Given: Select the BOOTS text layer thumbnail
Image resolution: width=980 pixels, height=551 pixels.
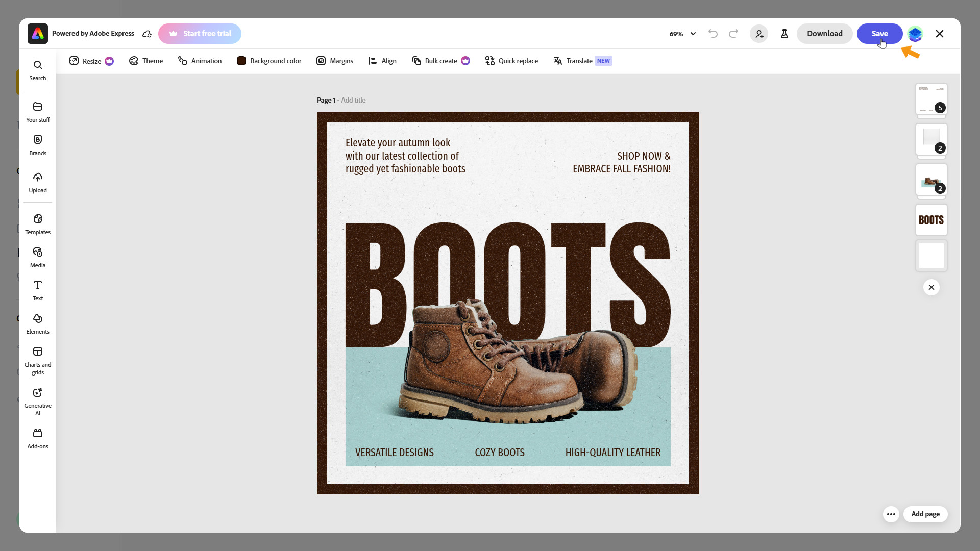Looking at the screenshot, I should [931, 220].
